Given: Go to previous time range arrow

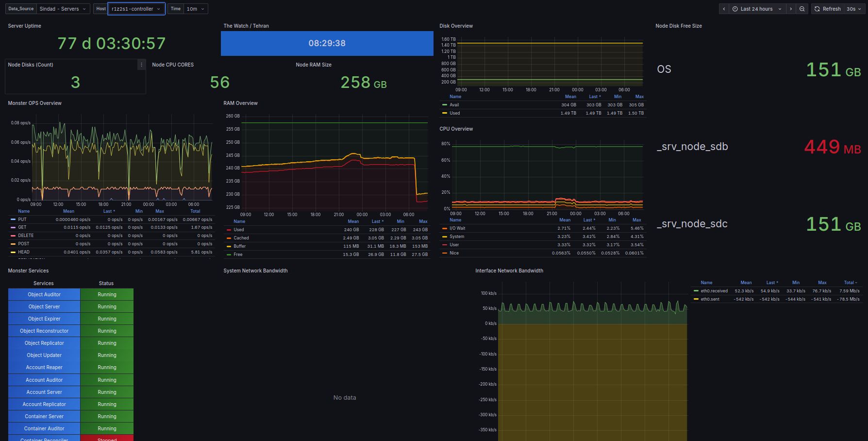Looking at the screenshot, I should 724,9.
